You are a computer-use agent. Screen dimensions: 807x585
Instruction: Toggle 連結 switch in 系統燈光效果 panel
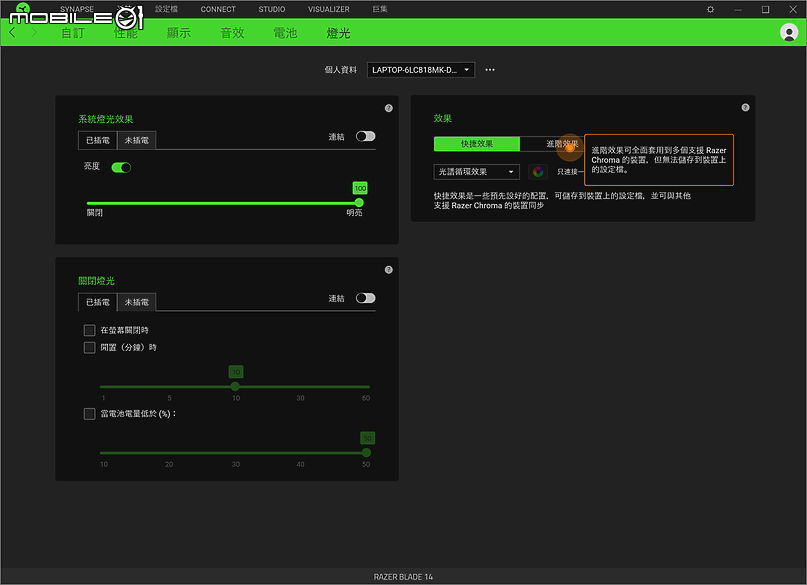[x=365, y=136]
